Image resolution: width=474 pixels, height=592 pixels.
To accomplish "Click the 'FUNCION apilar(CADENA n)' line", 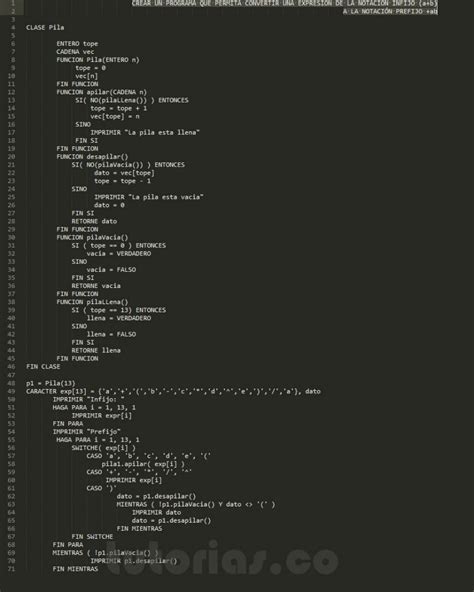I will (101, 92).
